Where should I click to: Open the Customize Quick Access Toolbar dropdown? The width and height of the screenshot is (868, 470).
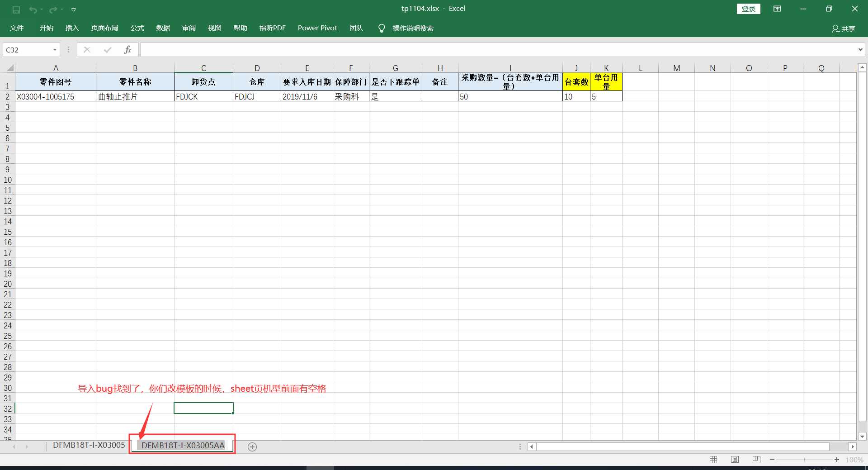click(x=73, y=9)
